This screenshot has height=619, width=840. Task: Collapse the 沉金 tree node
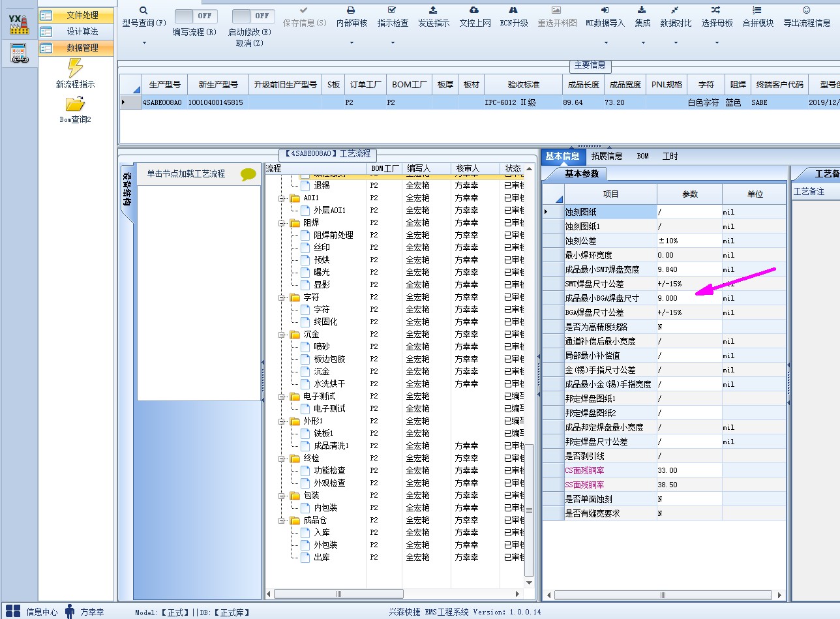click(282, 335)
